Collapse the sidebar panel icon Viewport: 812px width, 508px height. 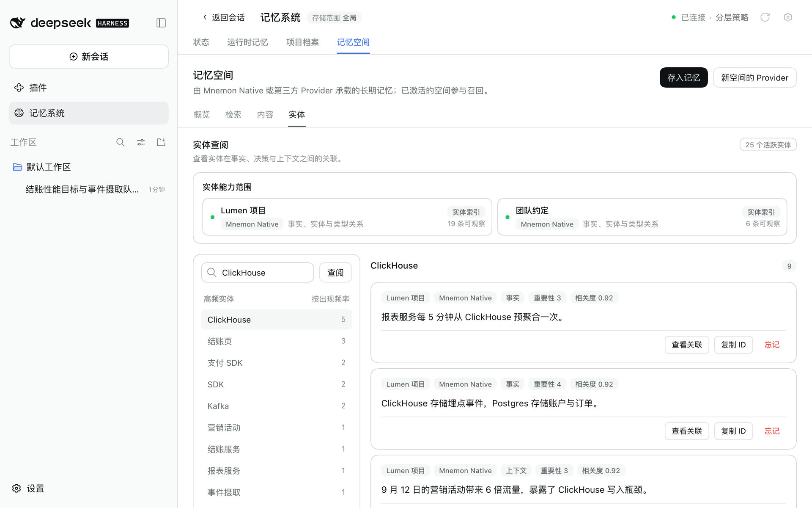tap(161, 23)
